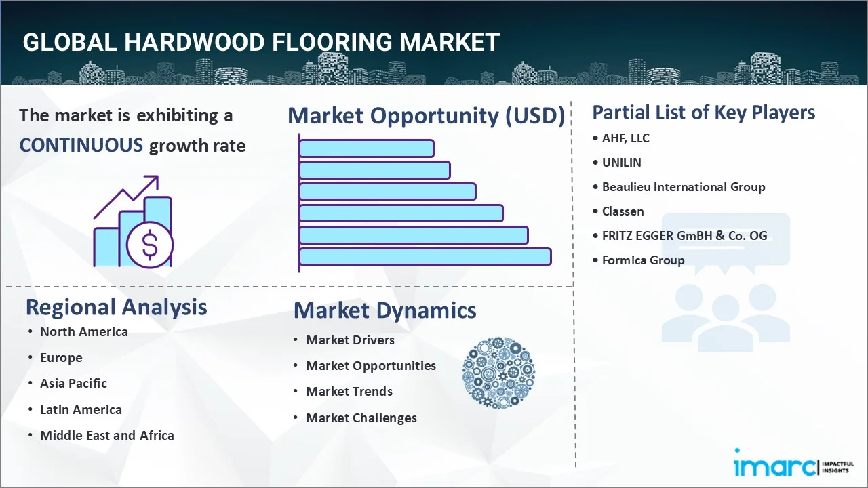Click Latin America in Regional Analysis
868x488 pixels.
point(81,409)
